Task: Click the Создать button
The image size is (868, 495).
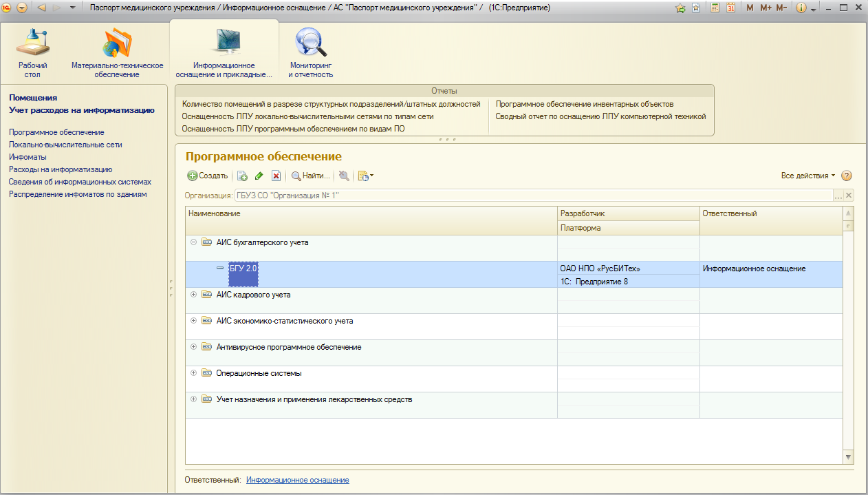Action: tap(208, 176)
